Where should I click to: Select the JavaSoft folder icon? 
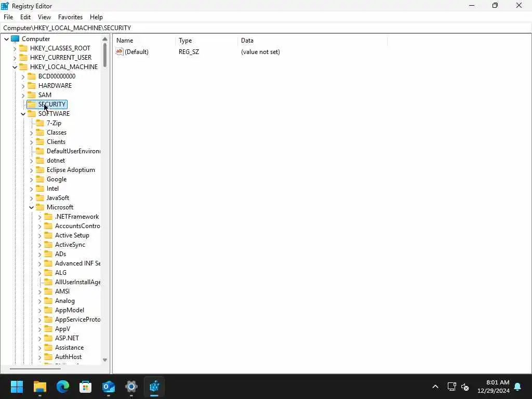tap(40, 197)
